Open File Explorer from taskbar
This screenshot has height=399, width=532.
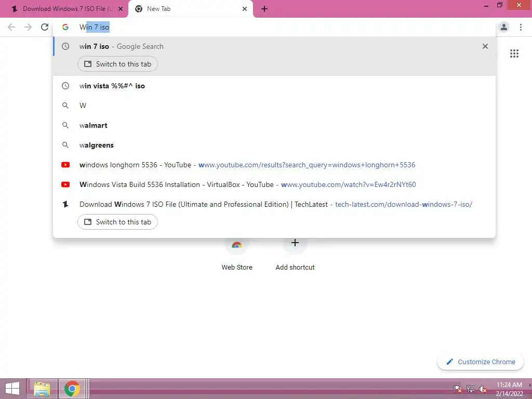[42, 389]
